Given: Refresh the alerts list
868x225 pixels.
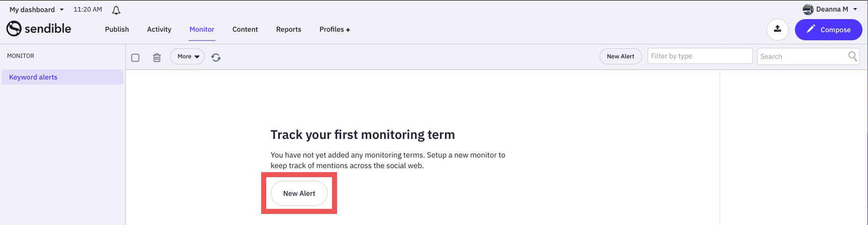Looking at the screenshot, I should click(x=216, y=57).
